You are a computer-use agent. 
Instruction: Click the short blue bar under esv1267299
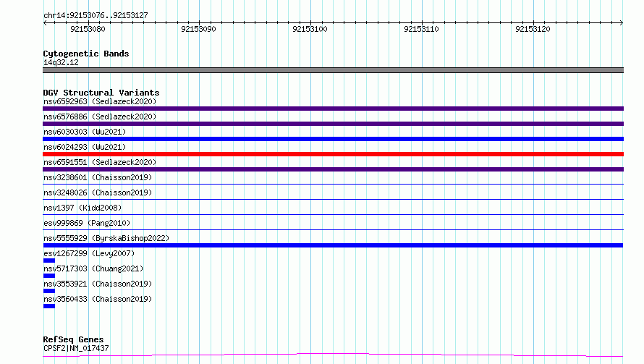(x=49, y=261)
